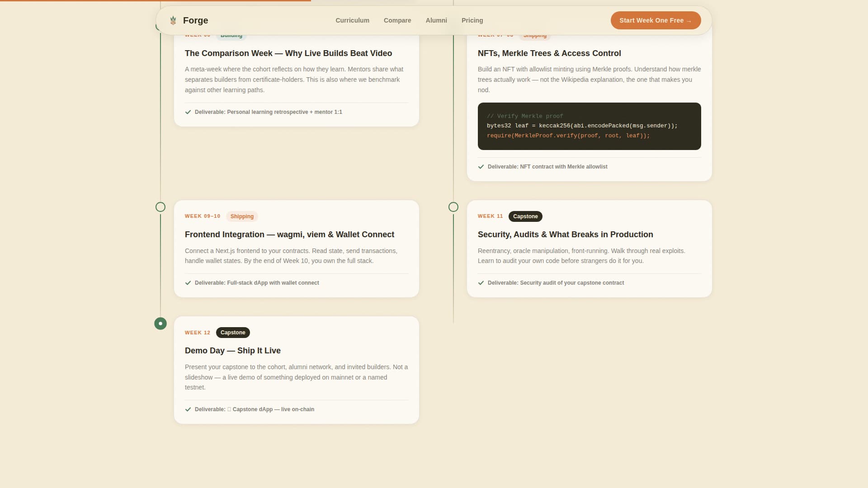Open the Curriculum nav link
The height and width of the screenshot is (488, 868).
352,20
